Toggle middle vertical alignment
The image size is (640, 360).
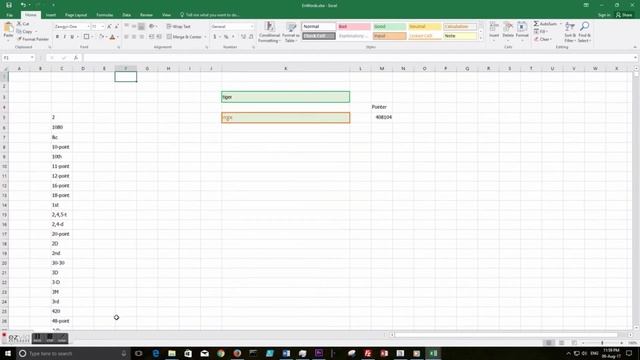click(x=134, y=27)
